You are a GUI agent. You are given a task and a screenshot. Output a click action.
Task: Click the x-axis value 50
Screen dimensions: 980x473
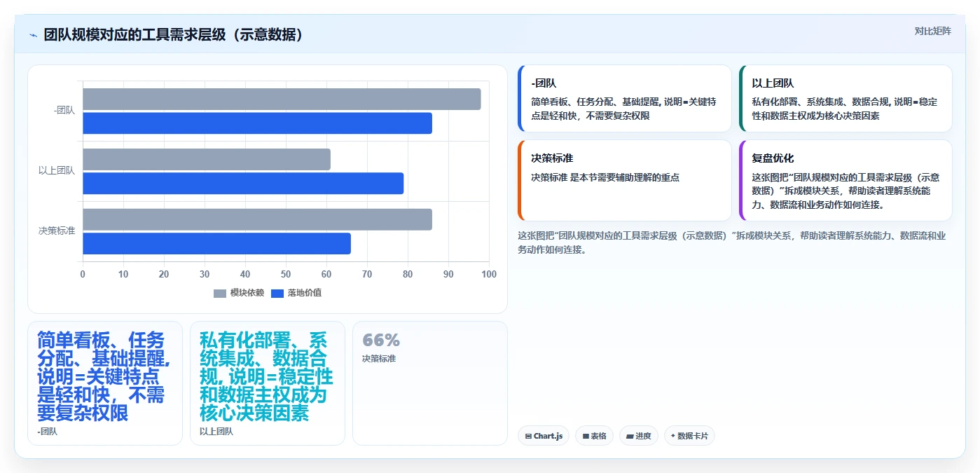click(x=286, y=274)
